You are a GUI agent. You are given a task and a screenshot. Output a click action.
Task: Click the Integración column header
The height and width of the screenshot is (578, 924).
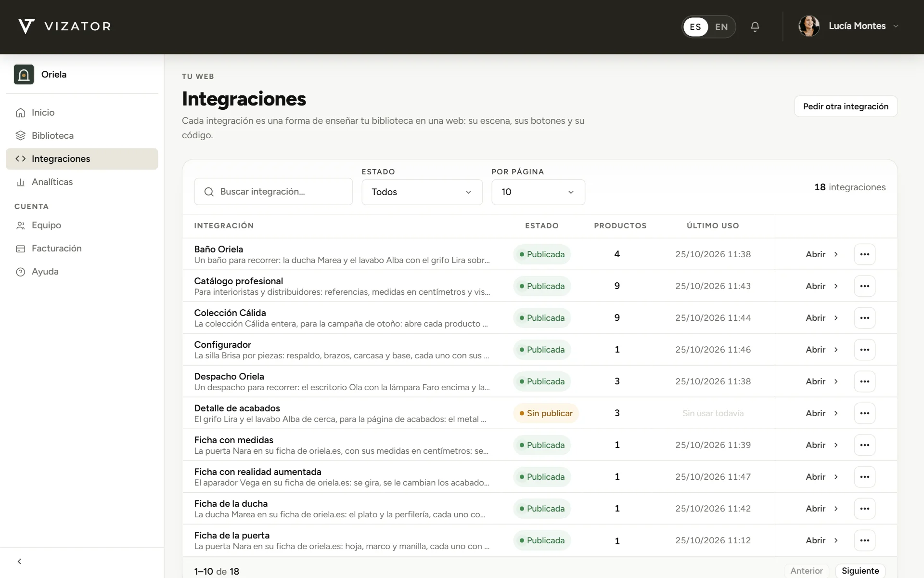(x=224, y=226)
